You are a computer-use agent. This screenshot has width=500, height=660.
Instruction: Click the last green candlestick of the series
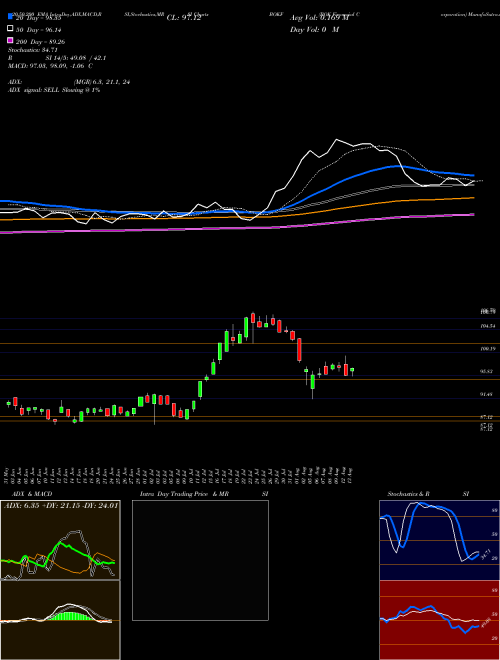coord(352,370)
